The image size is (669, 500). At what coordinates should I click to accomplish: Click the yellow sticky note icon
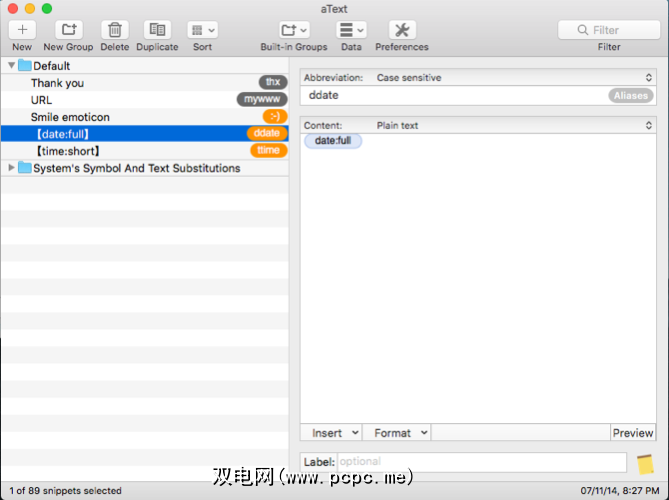(645, 464)
